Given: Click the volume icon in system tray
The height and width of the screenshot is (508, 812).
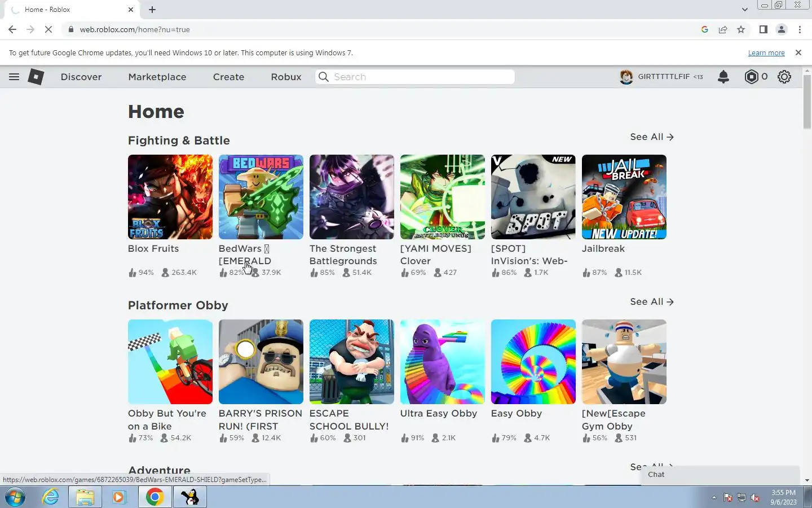Looking at the screenshot, I should click(x=755, y=498).
